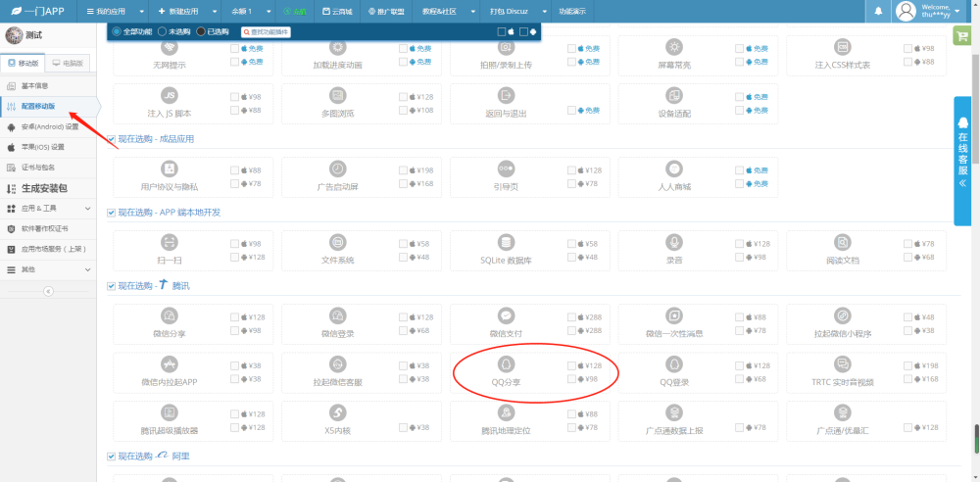Tick the Android ¥38 checkbox for X5内核
Viewport: 980px width, 482px height.
[403, 427]
